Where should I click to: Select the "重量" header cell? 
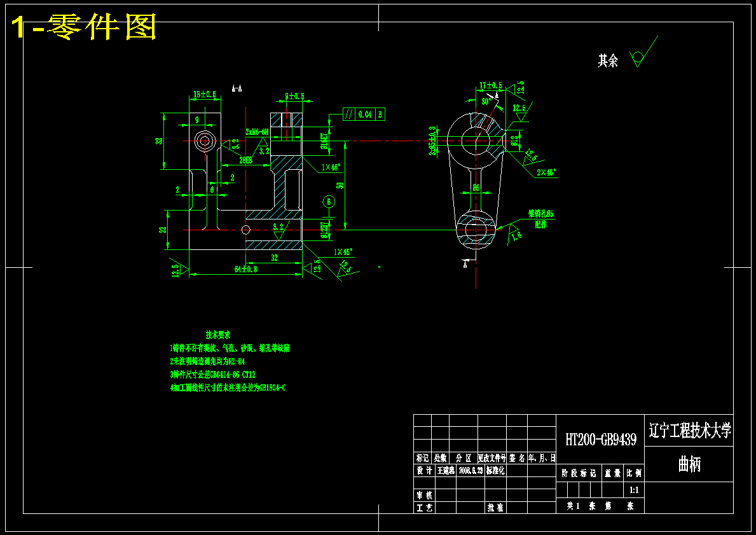point(613,474)
